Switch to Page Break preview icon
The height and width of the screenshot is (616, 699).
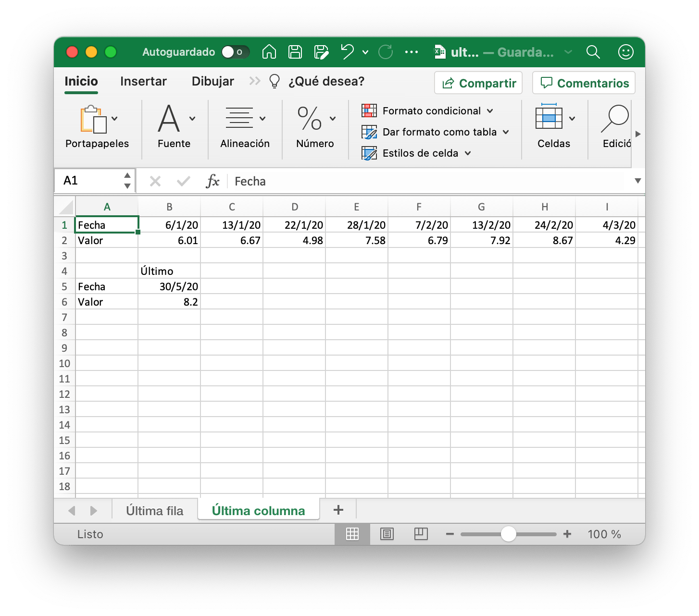click(x=421, y=534)
